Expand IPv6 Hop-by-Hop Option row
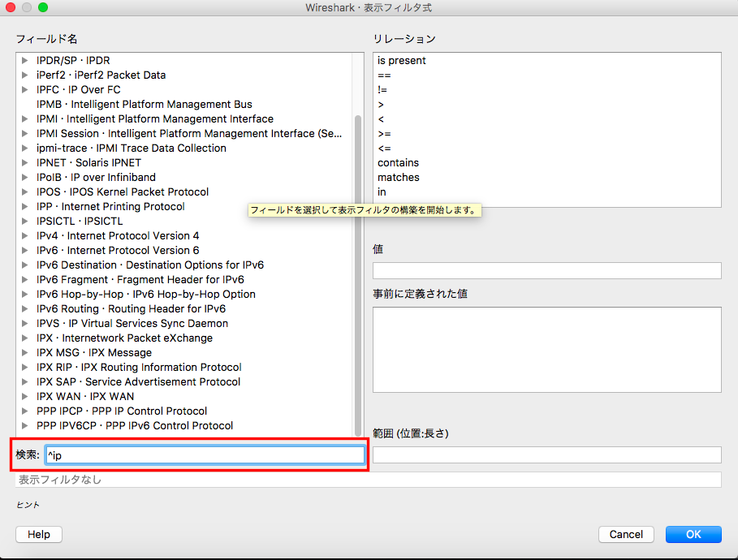 click(x=25, y=294)
